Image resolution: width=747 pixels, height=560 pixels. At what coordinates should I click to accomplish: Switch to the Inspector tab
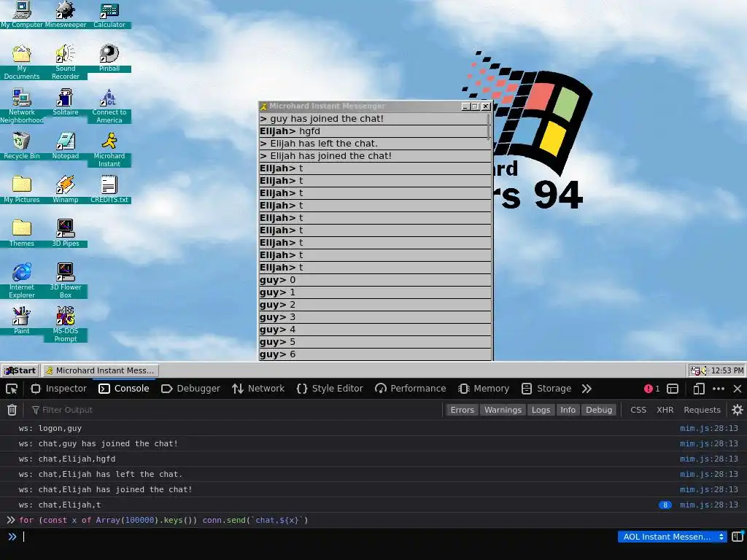click(59, 389)
